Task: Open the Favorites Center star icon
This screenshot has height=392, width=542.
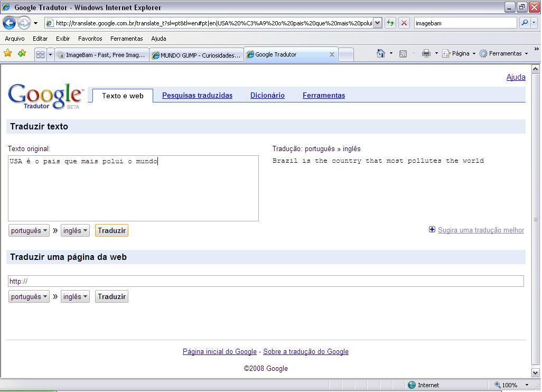Action: click(7, 53)
